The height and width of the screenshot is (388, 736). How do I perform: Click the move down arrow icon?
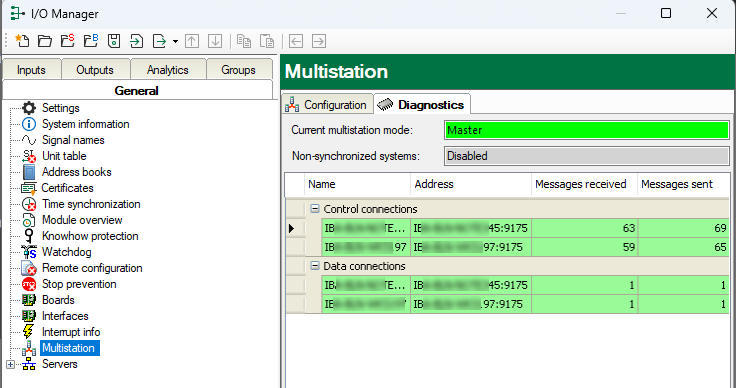pos(215,41)
